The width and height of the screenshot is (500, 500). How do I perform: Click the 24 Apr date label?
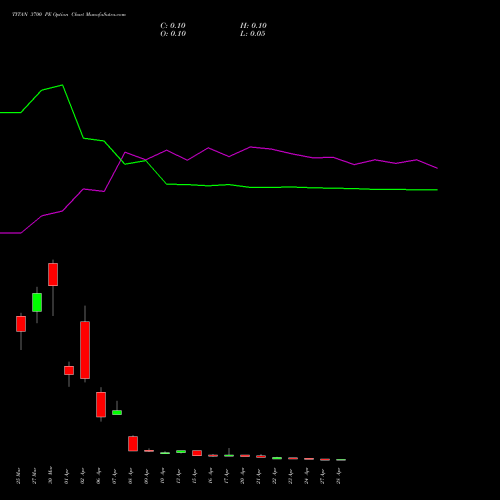[x=306, y=476]
